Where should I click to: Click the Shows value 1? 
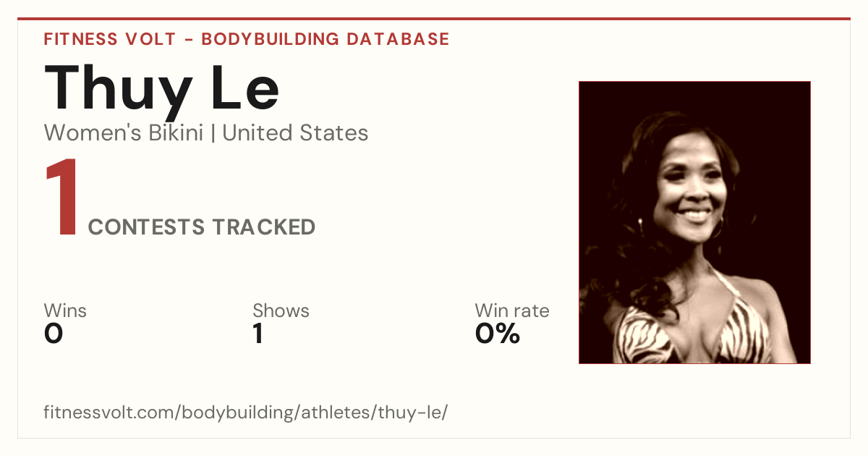pyautogui.click(x=258, y=334)
